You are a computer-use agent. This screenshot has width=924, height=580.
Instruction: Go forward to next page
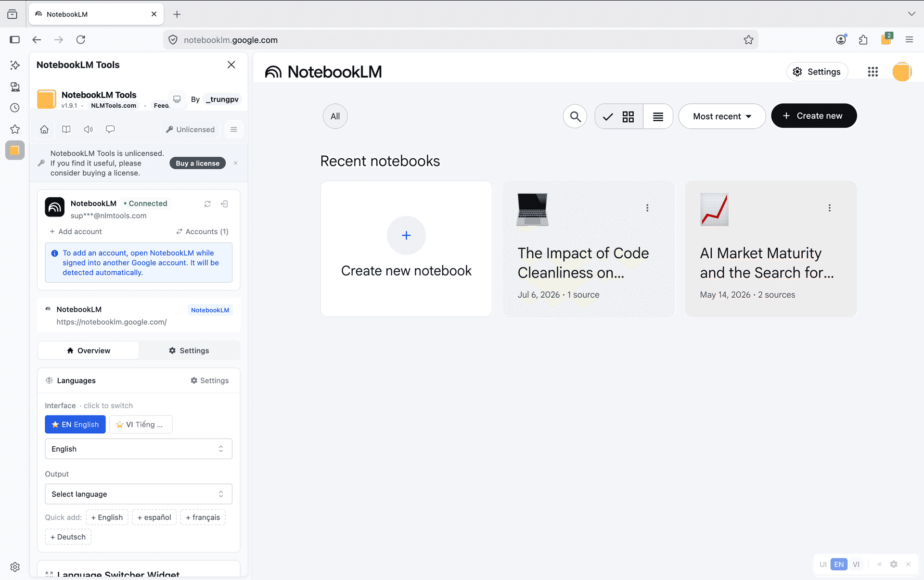click(x=59, y=39)
